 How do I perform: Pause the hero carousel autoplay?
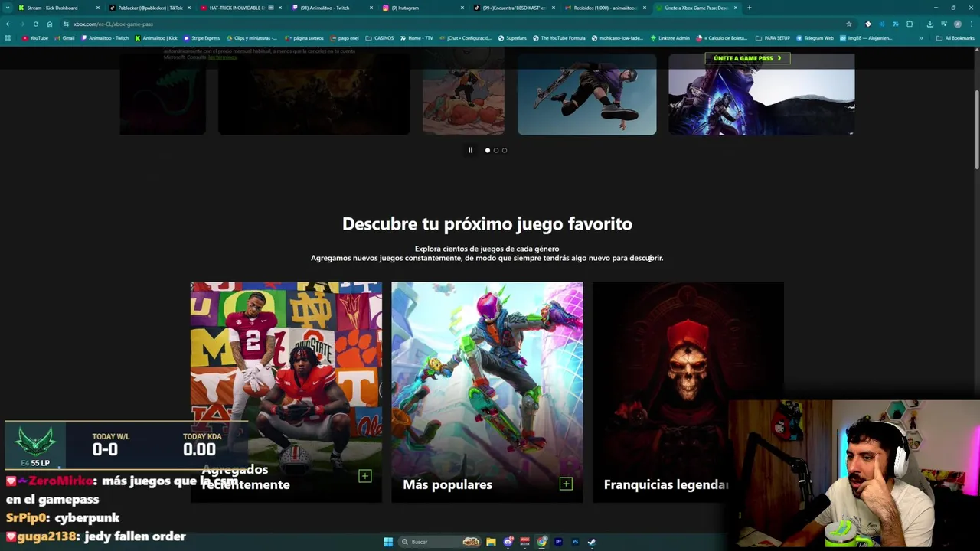pyautogui.click(x=470, y=150)
